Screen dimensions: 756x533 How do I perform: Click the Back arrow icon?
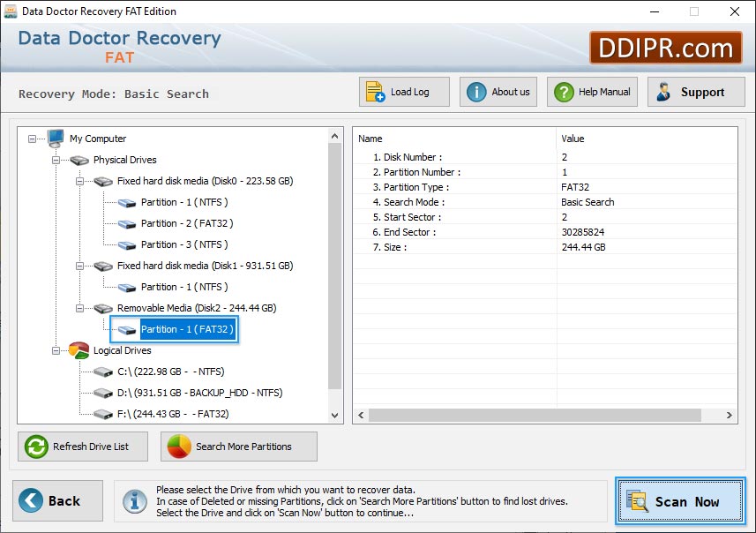coord(31,500)
